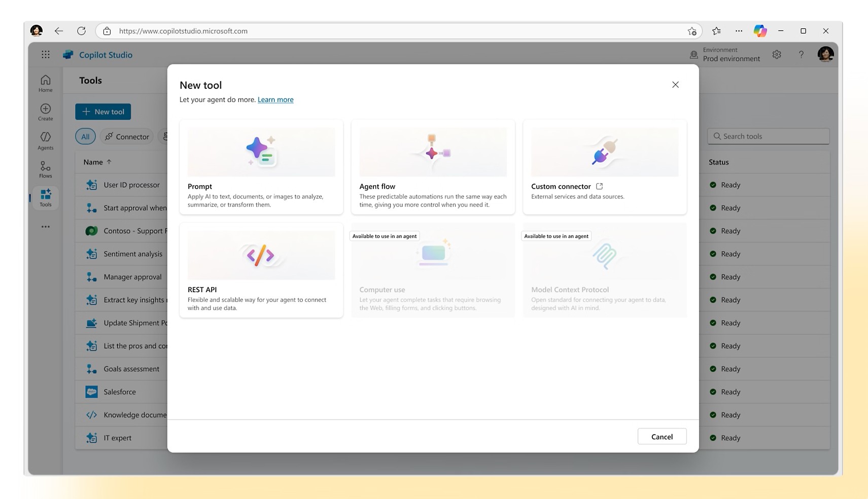Follow the Learn more link
868x499 pixels.
point(275,100)
